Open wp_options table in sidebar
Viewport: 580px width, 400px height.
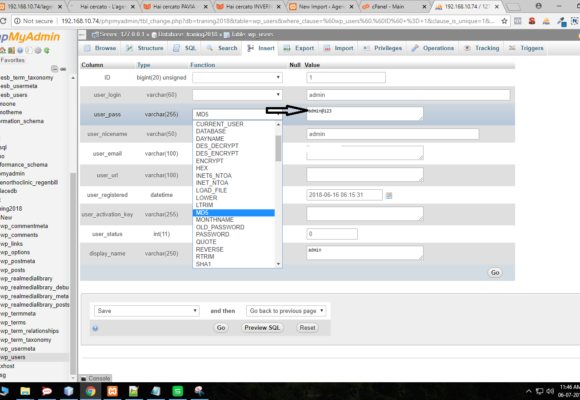[15, 252]
